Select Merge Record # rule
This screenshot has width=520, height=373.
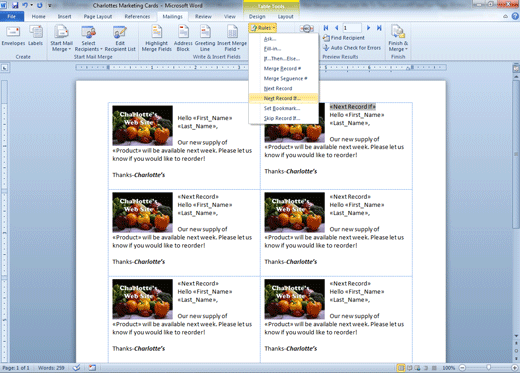[x=284, y=68]
